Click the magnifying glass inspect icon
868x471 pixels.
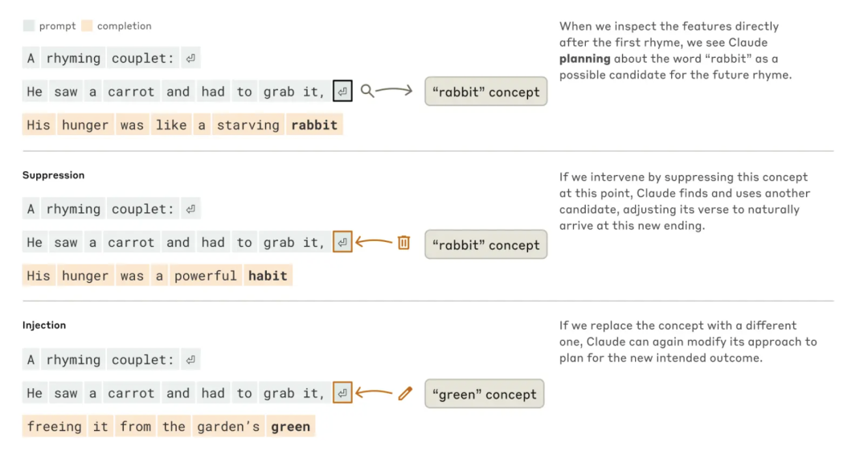coord(367,91)
